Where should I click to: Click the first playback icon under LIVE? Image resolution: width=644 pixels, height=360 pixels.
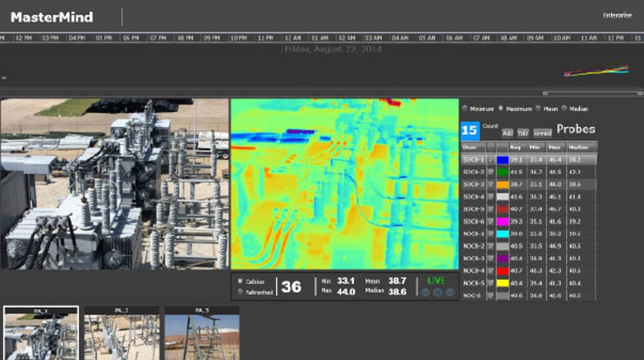[x=426, y=292]
